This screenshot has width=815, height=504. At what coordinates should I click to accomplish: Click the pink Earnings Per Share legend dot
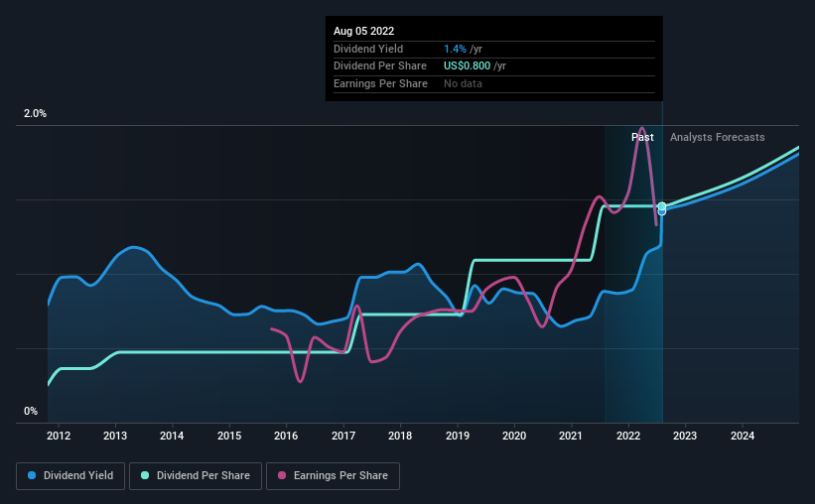[x=282, y=475]
